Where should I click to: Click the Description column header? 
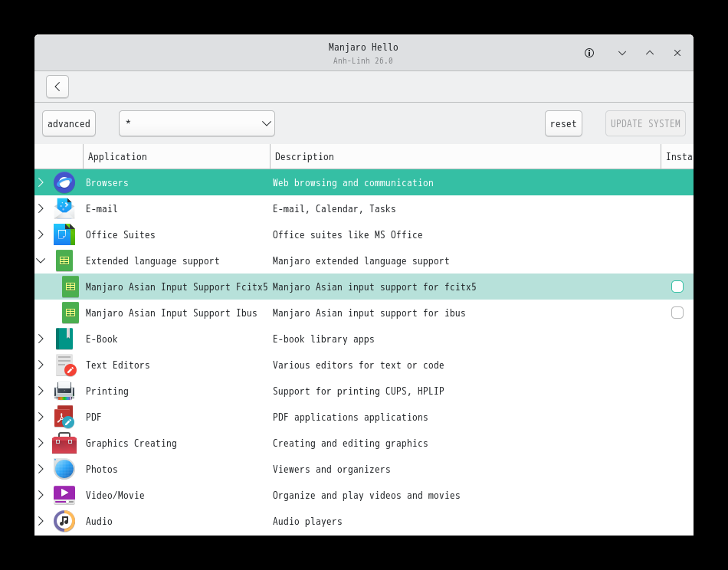tap(464, 156)
